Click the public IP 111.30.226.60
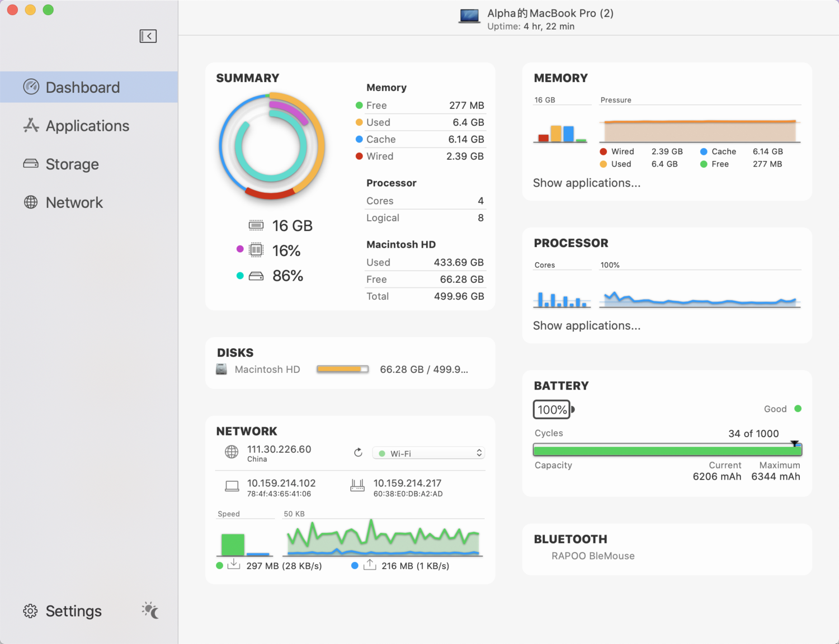839x644 pixels. click(x=279, y=449)
